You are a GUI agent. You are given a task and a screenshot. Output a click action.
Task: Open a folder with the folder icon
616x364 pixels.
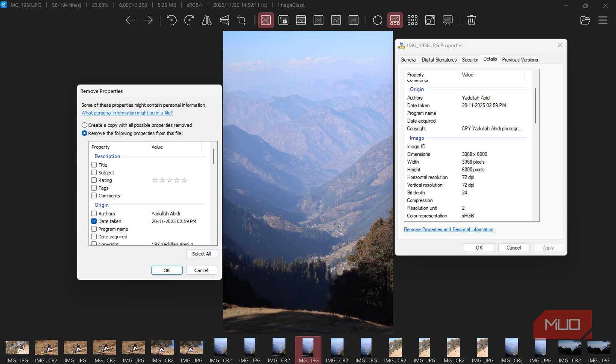pos(585,20)
